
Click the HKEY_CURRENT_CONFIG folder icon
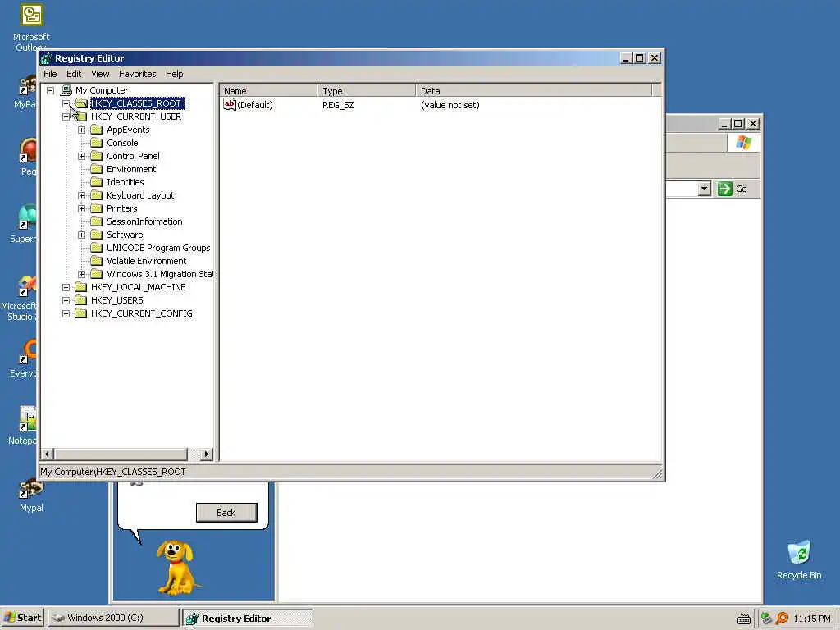[81, 313]
